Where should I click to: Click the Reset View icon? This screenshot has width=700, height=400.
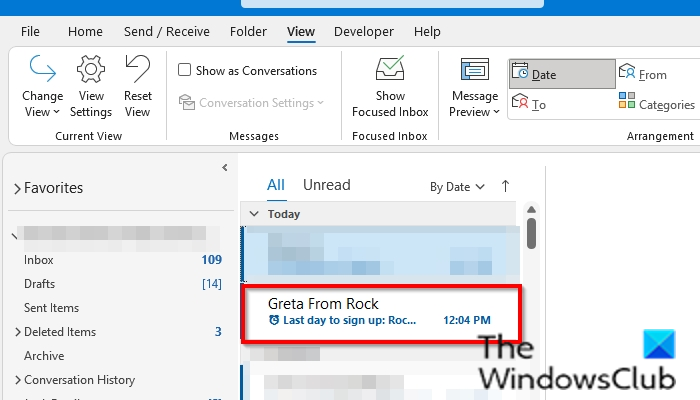137,70
